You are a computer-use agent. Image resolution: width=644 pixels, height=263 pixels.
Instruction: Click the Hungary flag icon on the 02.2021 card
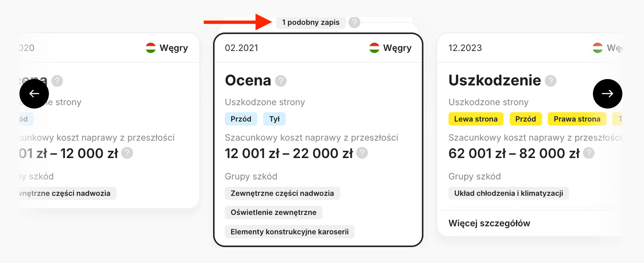point(374,47)
